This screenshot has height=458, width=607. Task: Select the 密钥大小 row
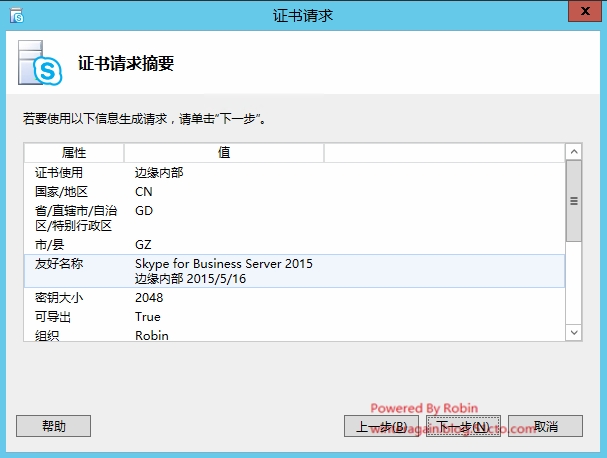pos(295,298)
